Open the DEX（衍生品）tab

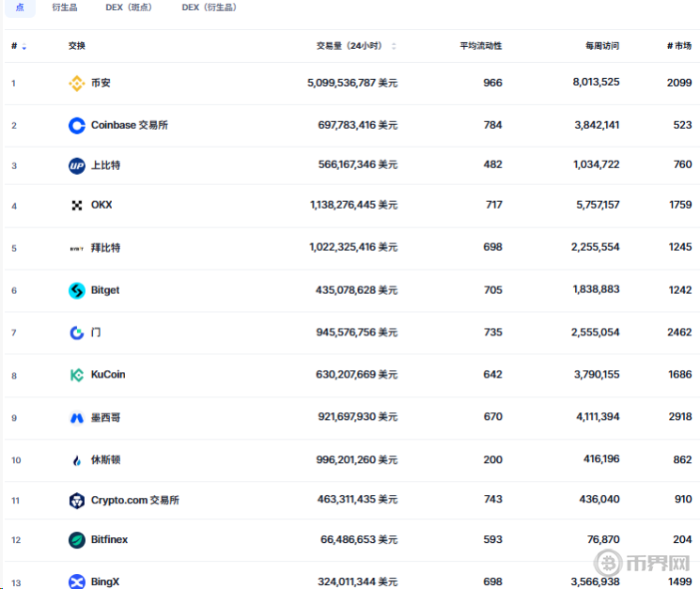(x=209, y=8)
